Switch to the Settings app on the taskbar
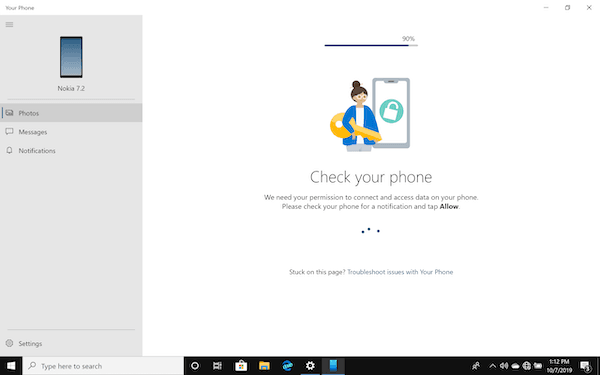Viewport: 600px width, 375px height. [x=310, y=366]
